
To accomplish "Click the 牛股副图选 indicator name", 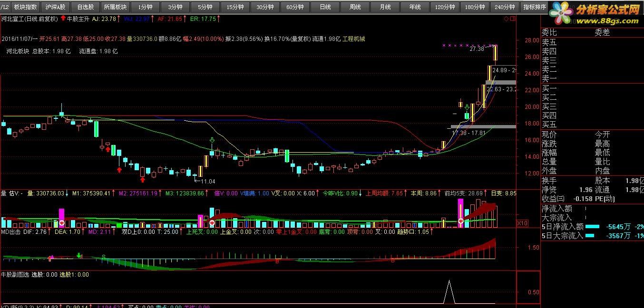I will [x=15, y=275].
